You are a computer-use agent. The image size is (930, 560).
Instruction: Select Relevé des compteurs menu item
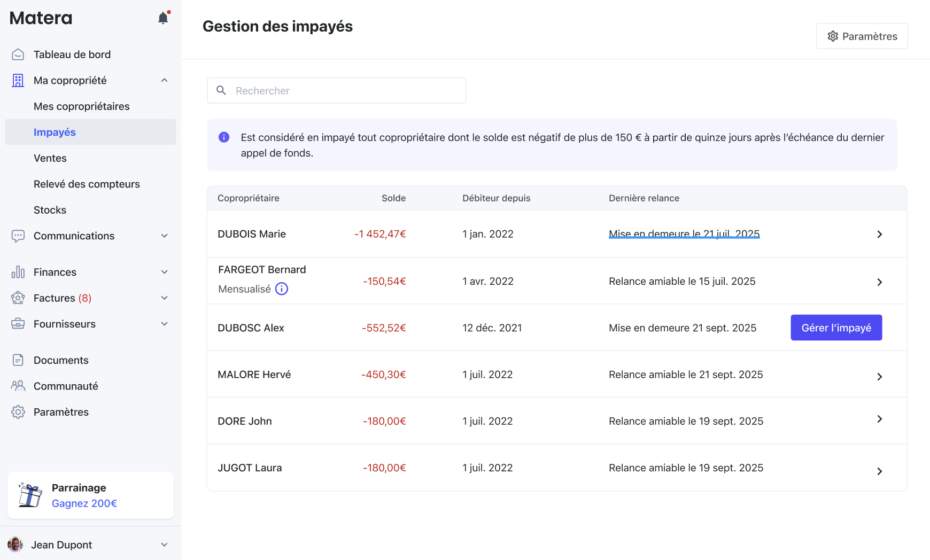[x=87, y=184]
